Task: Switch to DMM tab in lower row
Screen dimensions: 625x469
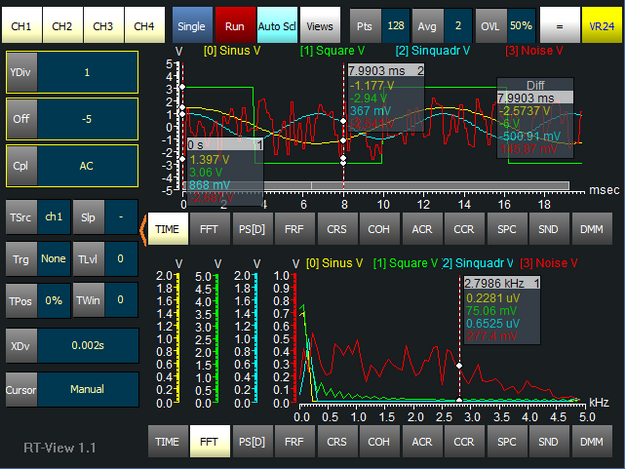Action: [x=593, y=439]
